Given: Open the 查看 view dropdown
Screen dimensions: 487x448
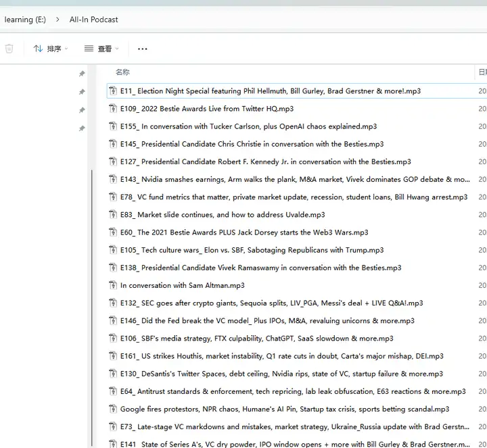Looking at the screenshot, I should coord(101,49).
